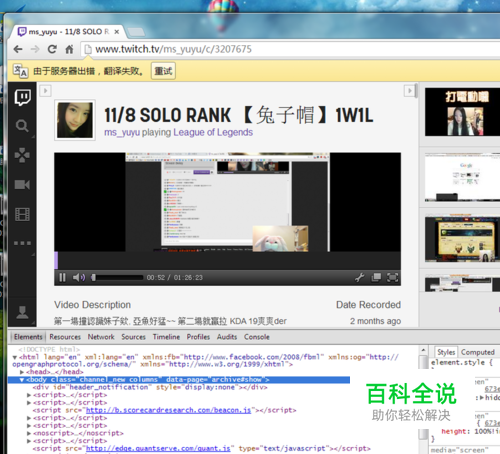Open the quantserve quant.js link

coord(158,449)
